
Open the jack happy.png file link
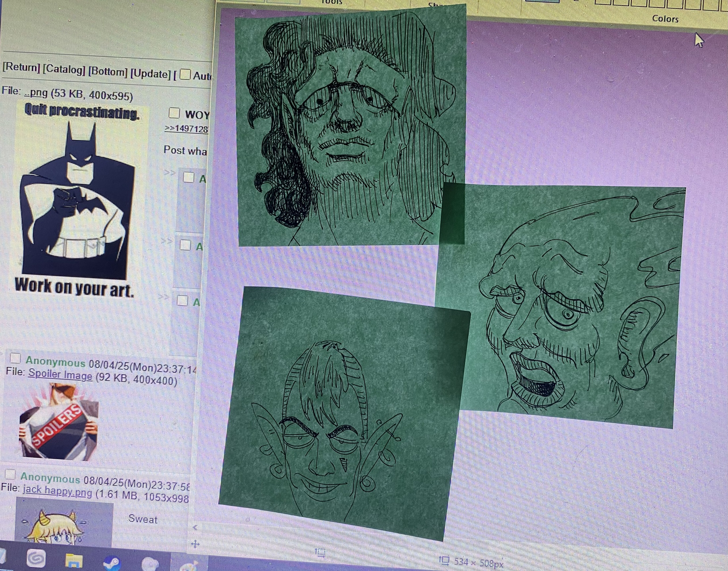point(57,491)
